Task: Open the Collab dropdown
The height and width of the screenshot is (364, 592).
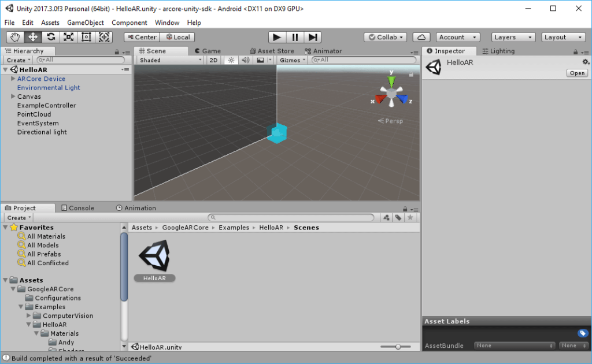Action: tap(386, 37)
